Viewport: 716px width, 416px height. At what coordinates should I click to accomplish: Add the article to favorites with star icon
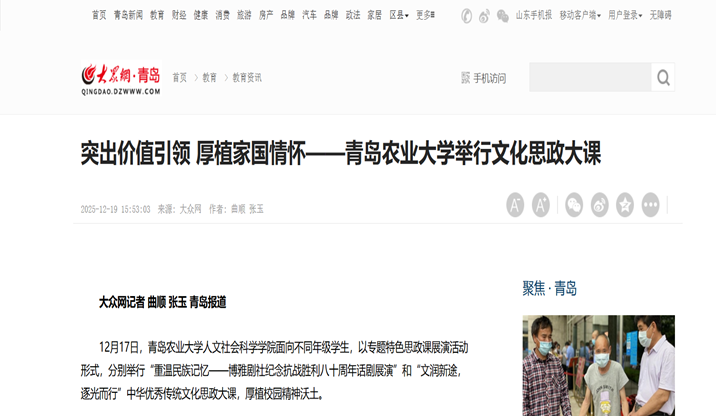tap(625, 205)
